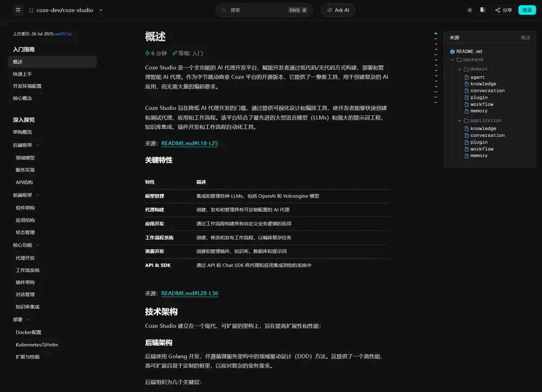Click the bookmark icon beside coze-dev/coze-studio

[x=31, y=10]
